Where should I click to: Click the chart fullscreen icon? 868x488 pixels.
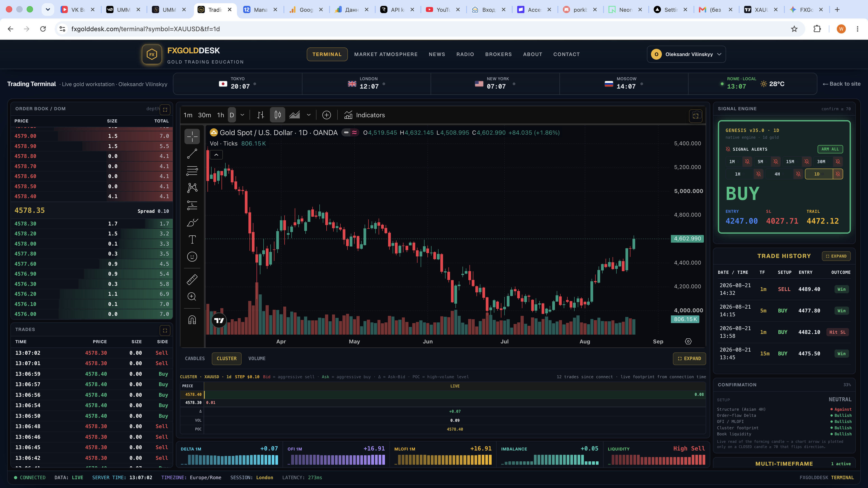click(696, 116)
